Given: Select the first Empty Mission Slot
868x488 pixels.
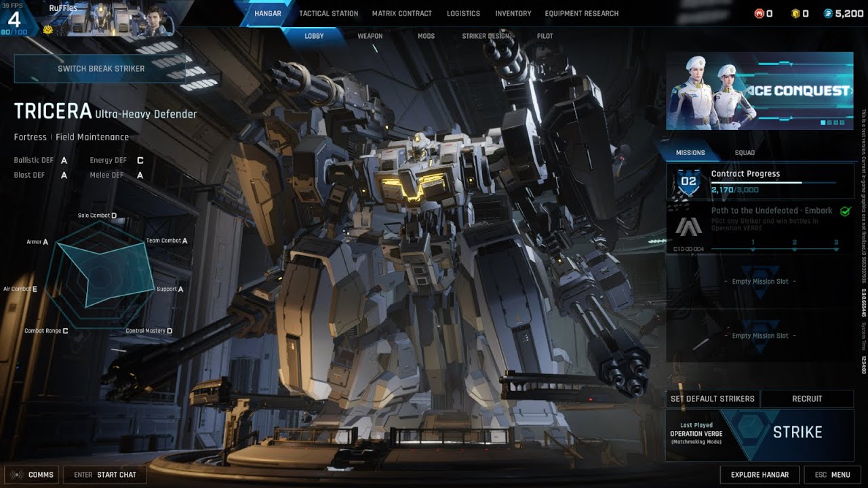Looking at the screenshot, I should point(760,282).
